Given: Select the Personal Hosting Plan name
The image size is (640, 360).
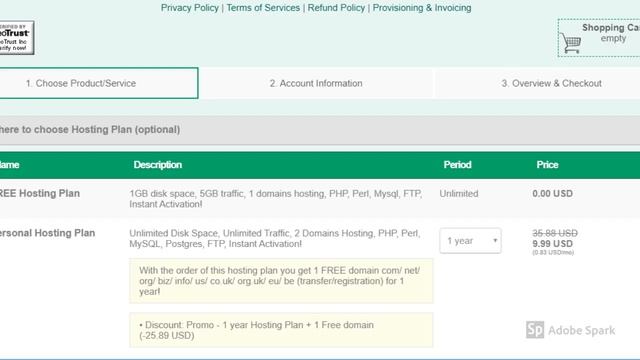Looking at the screenshot, I should point(47,233).
